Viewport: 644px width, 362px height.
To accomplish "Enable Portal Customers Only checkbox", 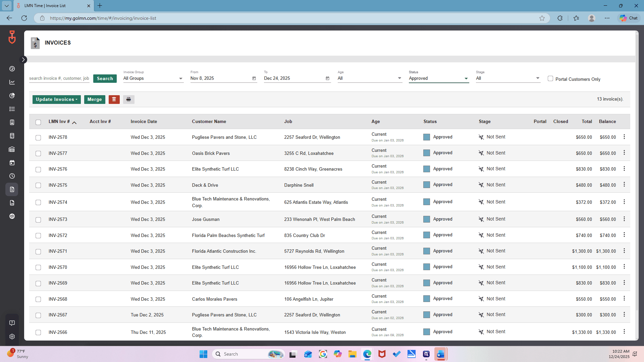I will point(550,78).
